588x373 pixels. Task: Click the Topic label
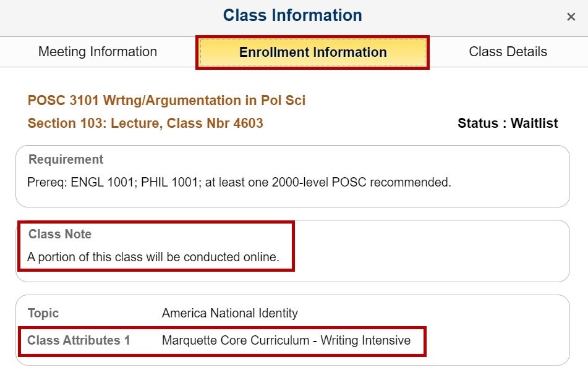click(43, 313)
